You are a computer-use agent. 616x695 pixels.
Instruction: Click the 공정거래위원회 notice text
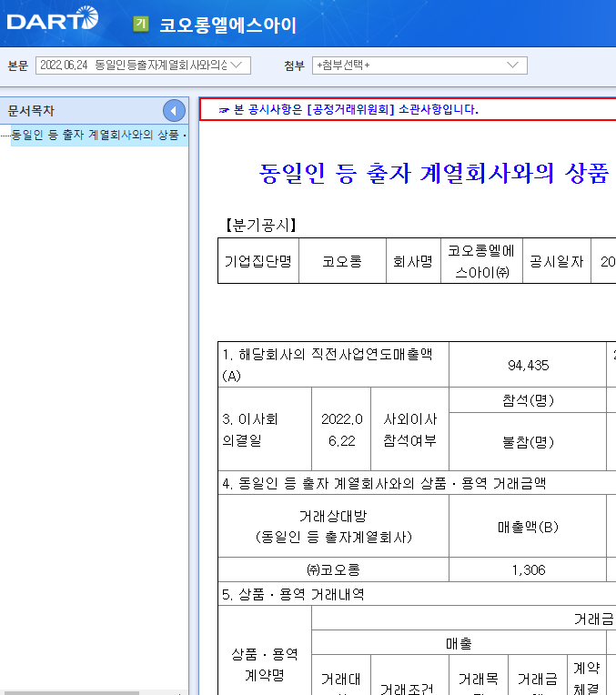(x=350, y=109)
